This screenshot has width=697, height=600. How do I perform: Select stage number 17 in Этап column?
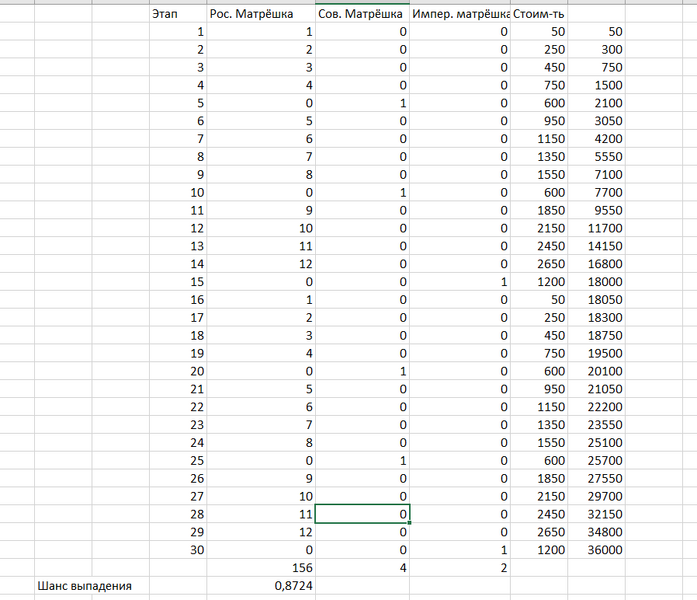click(x=178, y=318)
